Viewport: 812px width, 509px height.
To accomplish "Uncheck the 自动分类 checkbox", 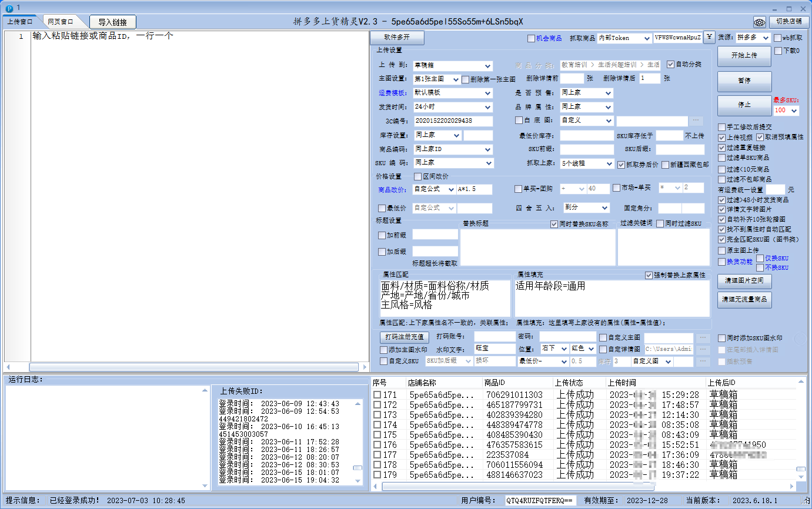I will click(670, 65).
